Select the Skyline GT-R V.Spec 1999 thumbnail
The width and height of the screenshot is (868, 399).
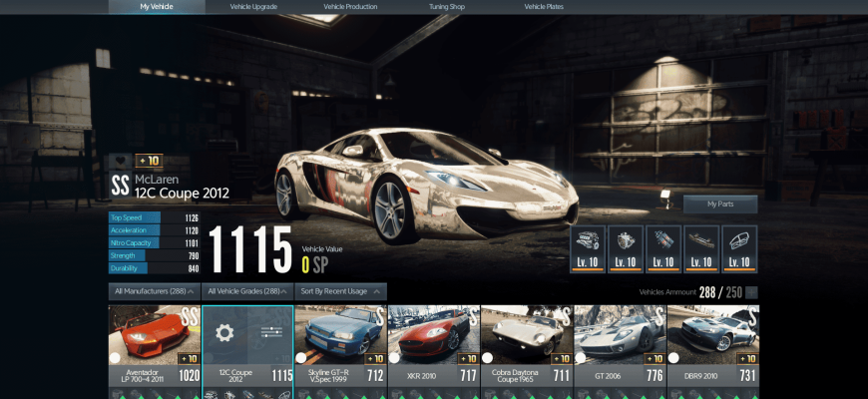tap(340, 335)
